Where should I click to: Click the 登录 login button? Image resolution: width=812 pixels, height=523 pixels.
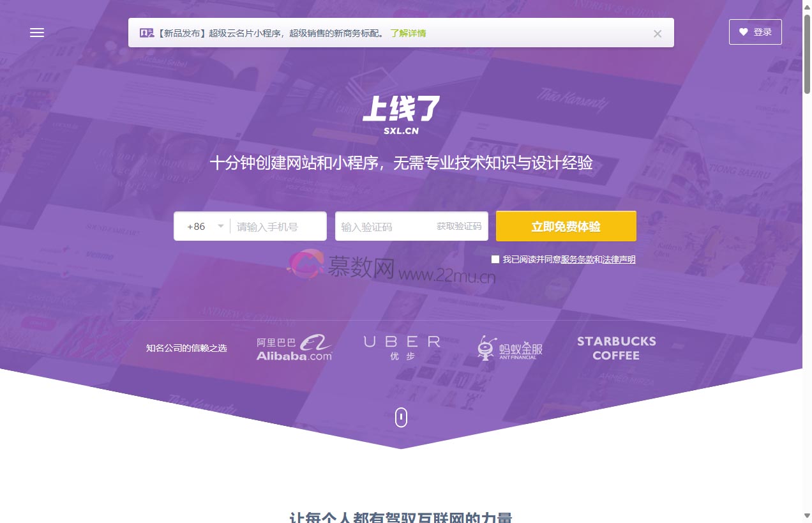pyautogui.click(x=761, y=32)
